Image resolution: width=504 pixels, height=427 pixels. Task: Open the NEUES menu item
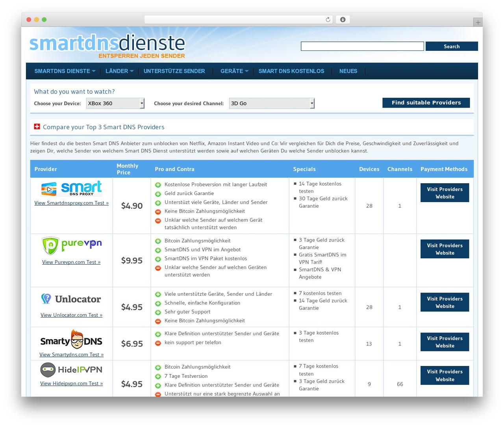click(348, 71)
